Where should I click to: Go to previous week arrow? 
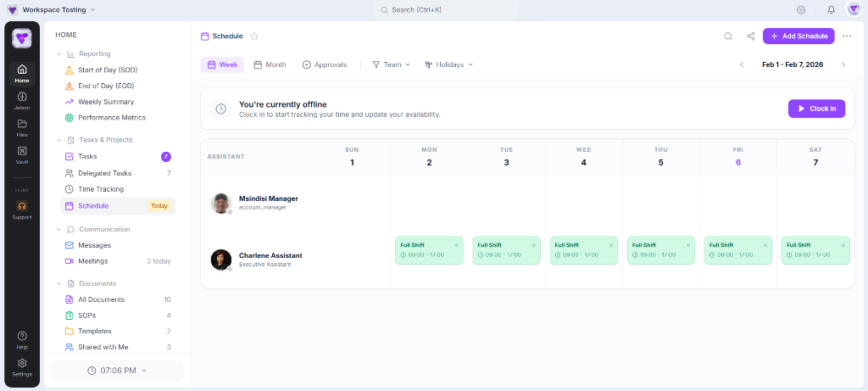click(x=742, y=64)
